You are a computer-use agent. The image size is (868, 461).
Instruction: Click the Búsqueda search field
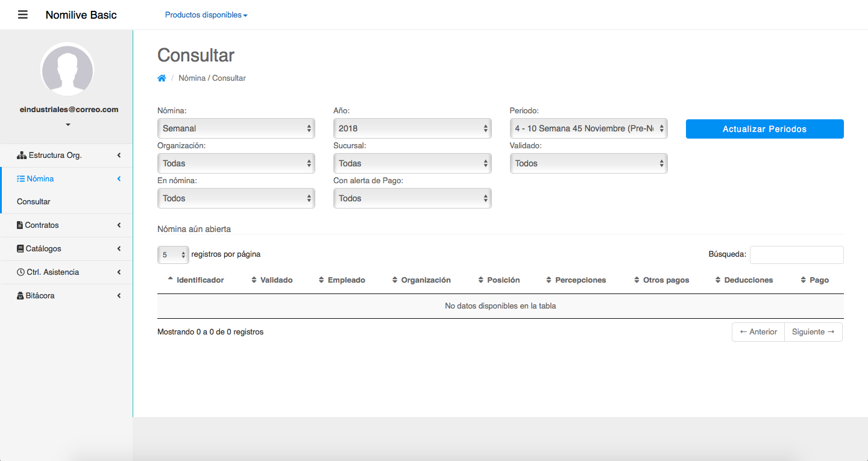(796, 255)
